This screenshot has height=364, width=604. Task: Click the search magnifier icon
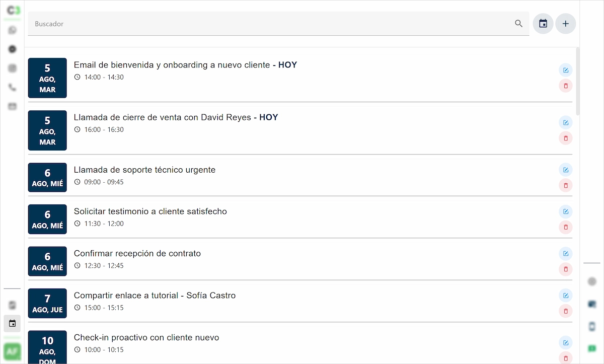[x=518, y=24]
